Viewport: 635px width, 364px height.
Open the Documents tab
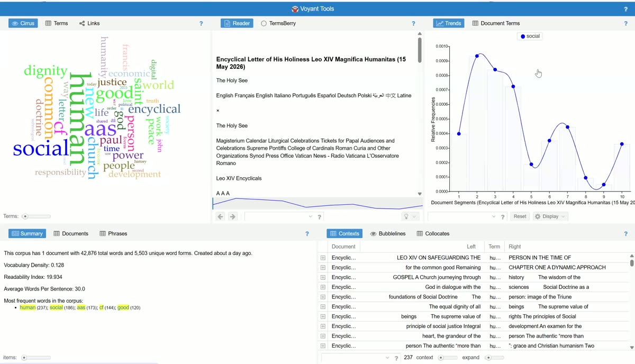point(71,233)
